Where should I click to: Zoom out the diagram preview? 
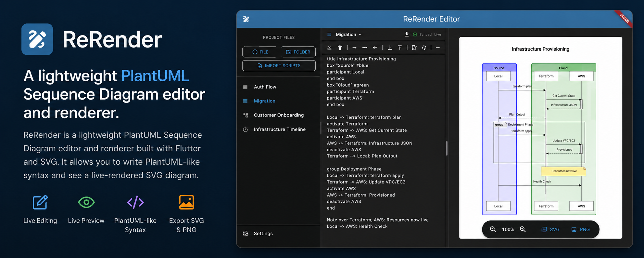(x=493, y=229)
